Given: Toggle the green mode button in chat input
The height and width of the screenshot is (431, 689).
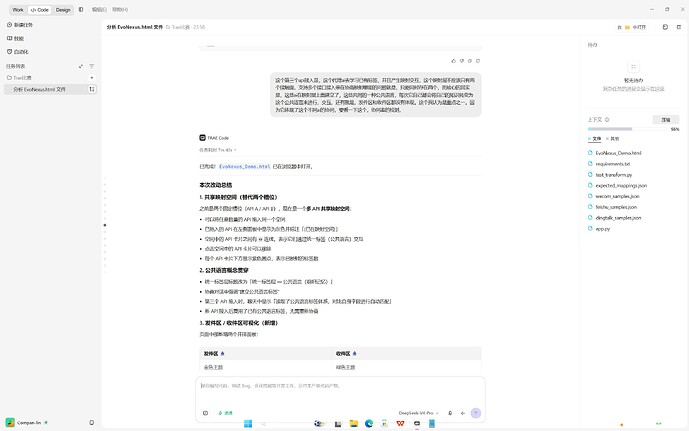Looking at the screenshot, I should pyautogui.click(x=225, y=413).
